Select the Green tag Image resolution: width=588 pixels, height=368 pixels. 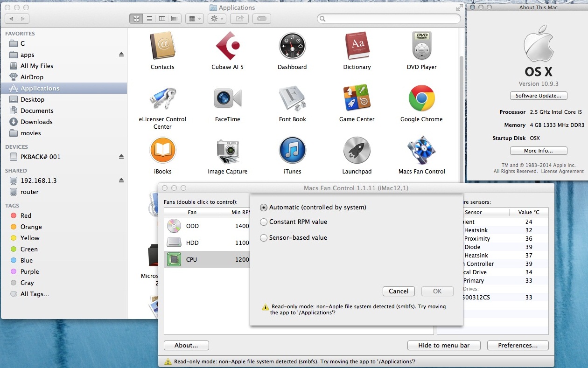coord(64,249)
